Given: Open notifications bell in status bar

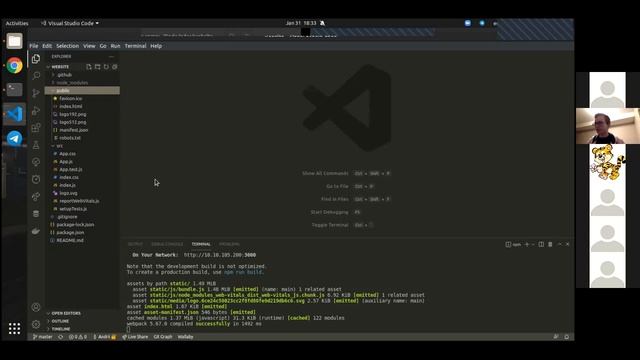Looking at the screenshot, I should click(567, 337).
